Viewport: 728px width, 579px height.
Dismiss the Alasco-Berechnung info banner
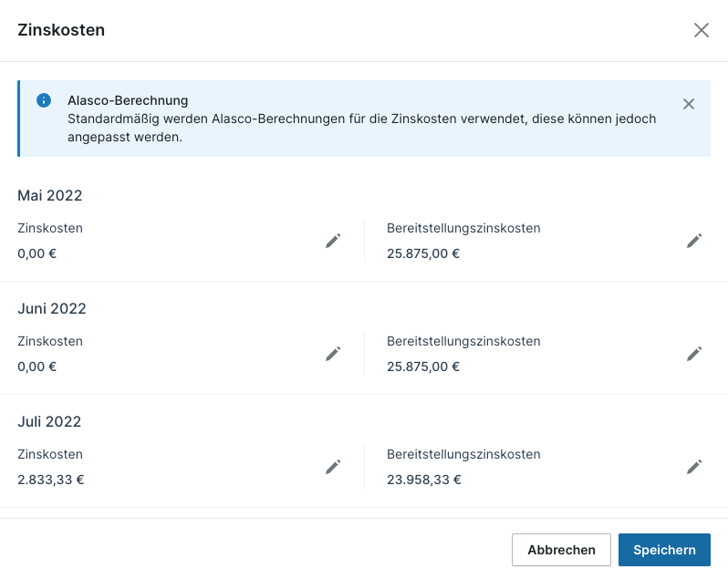tap(689, 104)
